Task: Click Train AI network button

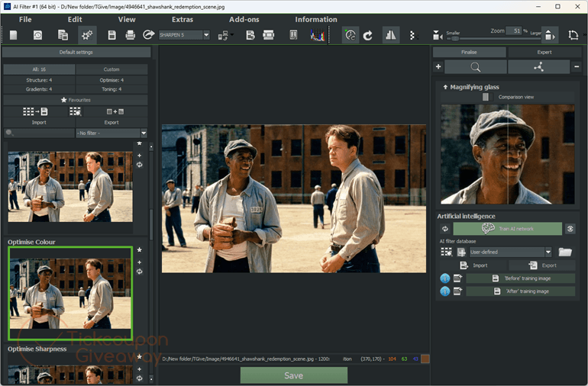Action: tap(507, 229)
